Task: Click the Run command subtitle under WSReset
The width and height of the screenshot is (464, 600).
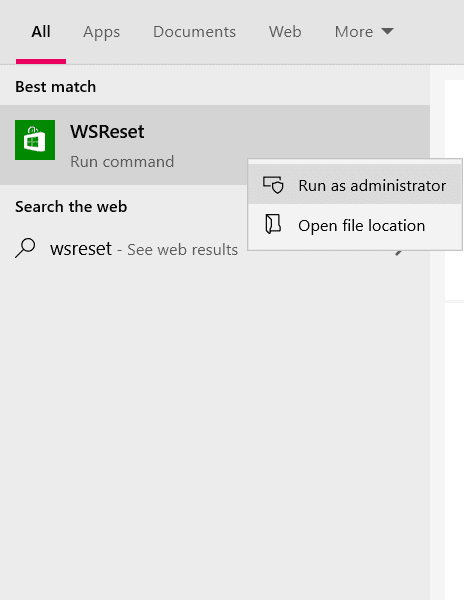Action: click(x=122, y=162)
